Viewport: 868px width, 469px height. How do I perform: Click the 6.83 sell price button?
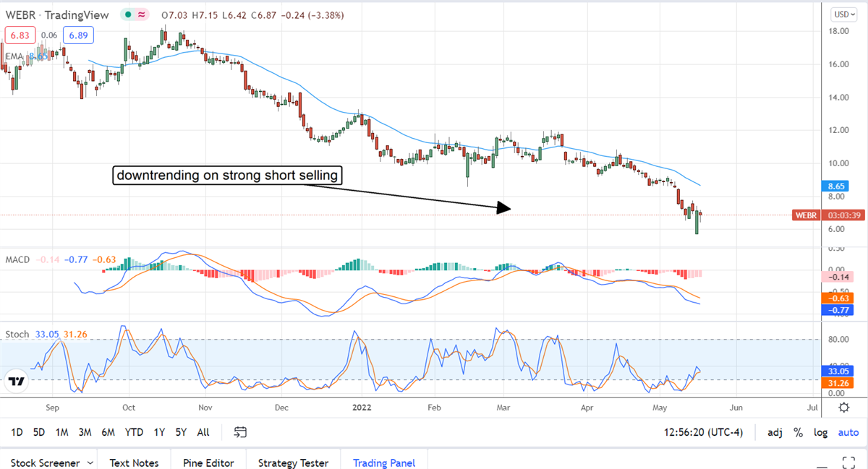tap(18, 35)
